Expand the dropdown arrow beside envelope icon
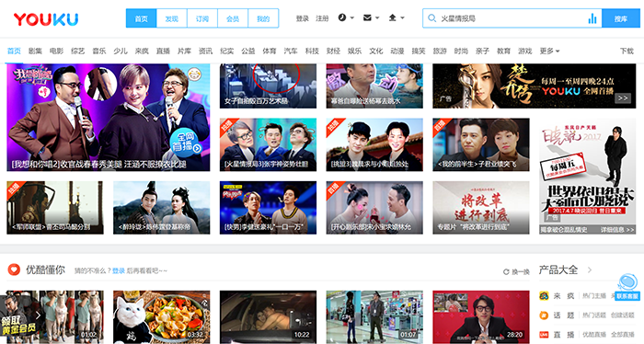The image size is (644, 344). (377, 17)
